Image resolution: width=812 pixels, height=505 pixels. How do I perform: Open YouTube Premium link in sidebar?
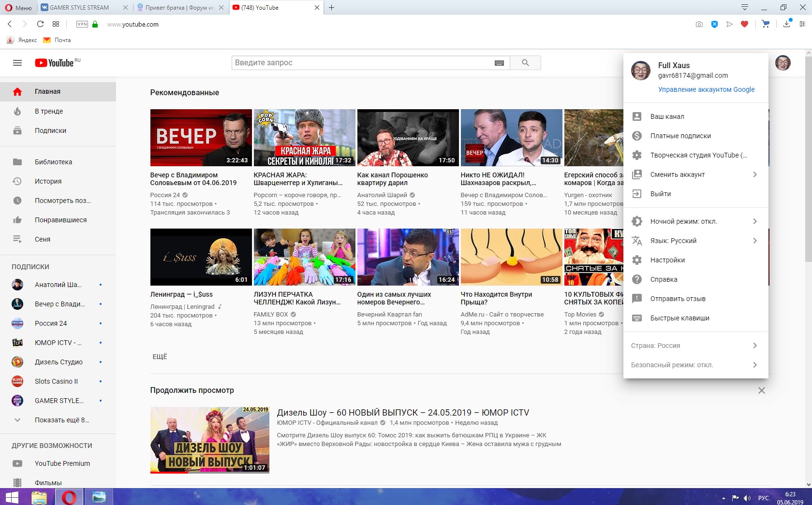click(x=58, y=463)
